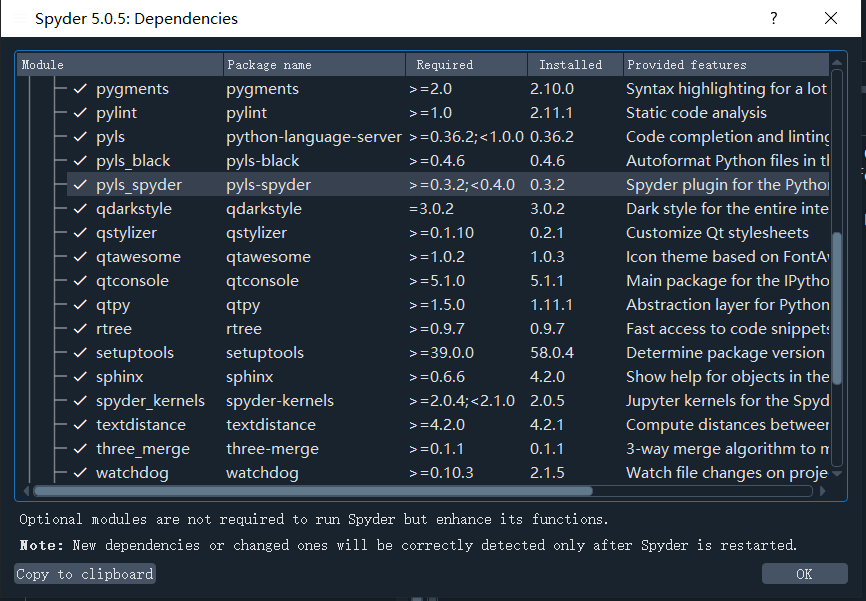Image resolution: width=866 pixels, height=601 pixels.
Task: Select the qtconsole module row
Action: point(448,281)
